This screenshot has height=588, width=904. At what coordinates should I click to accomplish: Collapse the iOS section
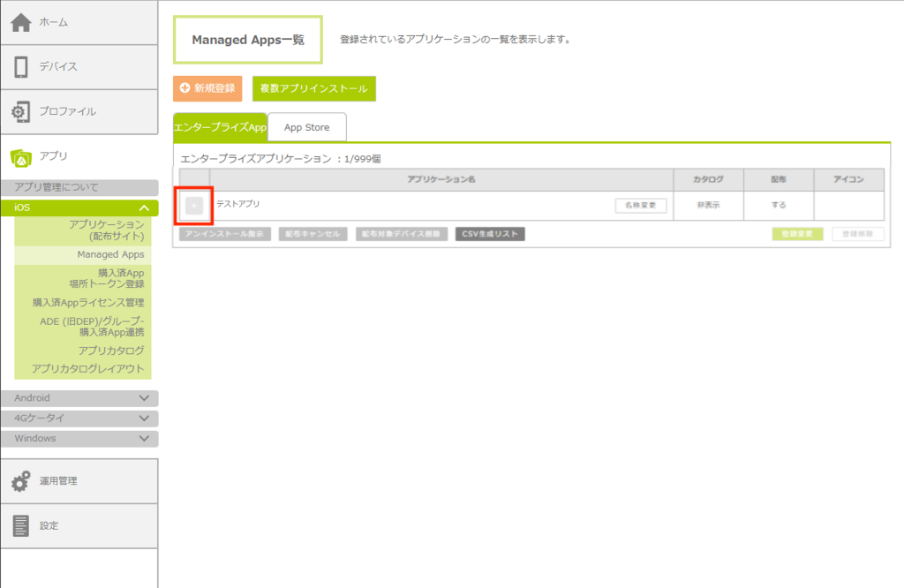144,207
